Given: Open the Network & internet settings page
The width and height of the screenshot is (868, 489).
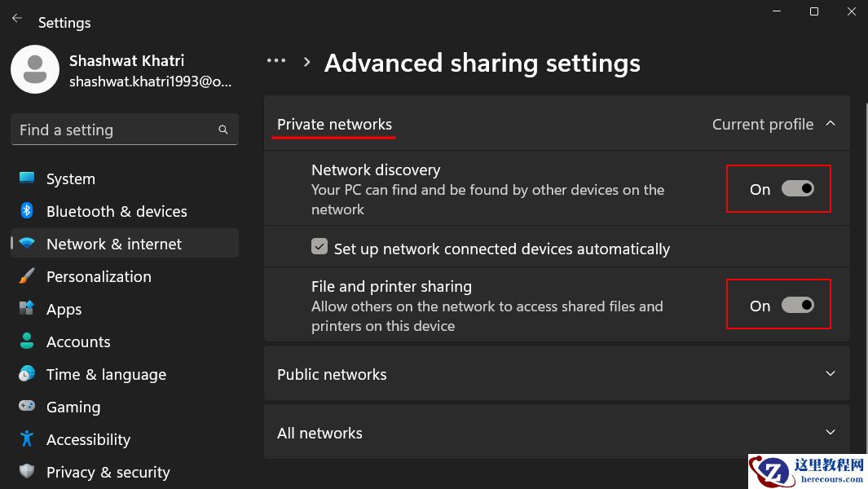Looking at the screenshot, I should pos(114,244).
